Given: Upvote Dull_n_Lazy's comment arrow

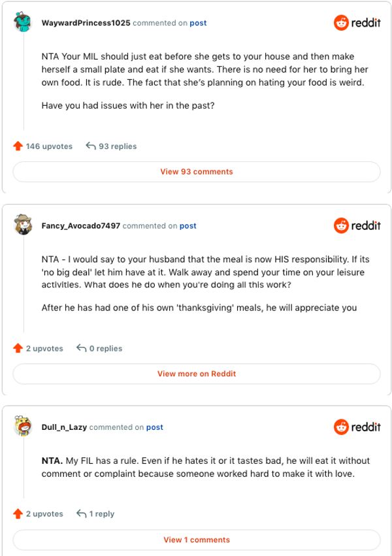Looking at the screenshot, I should pos(18,514).
